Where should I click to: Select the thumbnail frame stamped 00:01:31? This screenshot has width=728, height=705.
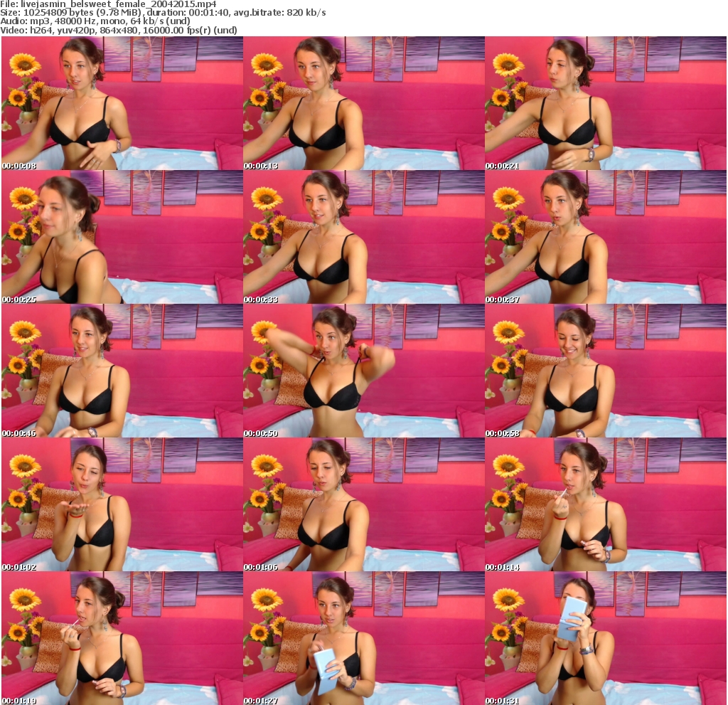[x=606, y=639]
